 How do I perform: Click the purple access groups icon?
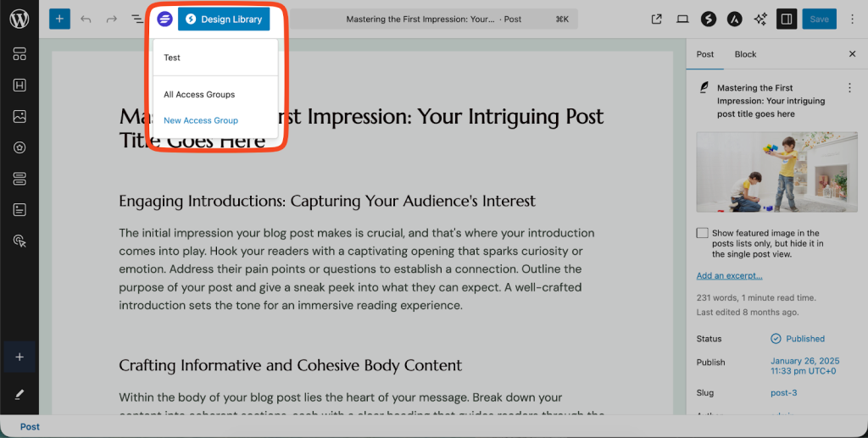(164, 19)
